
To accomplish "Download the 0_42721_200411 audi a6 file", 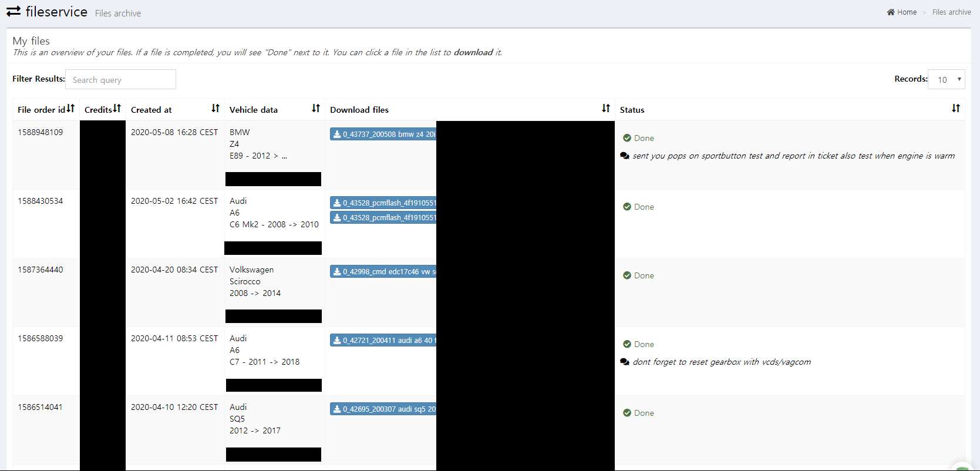I will [383, 340].
